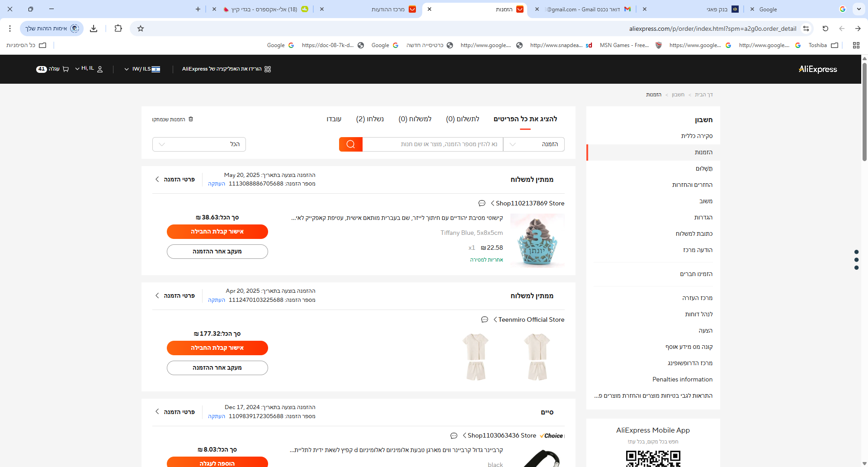
Task: Select the 'View all' orders tab
Action: coord(525,119)
